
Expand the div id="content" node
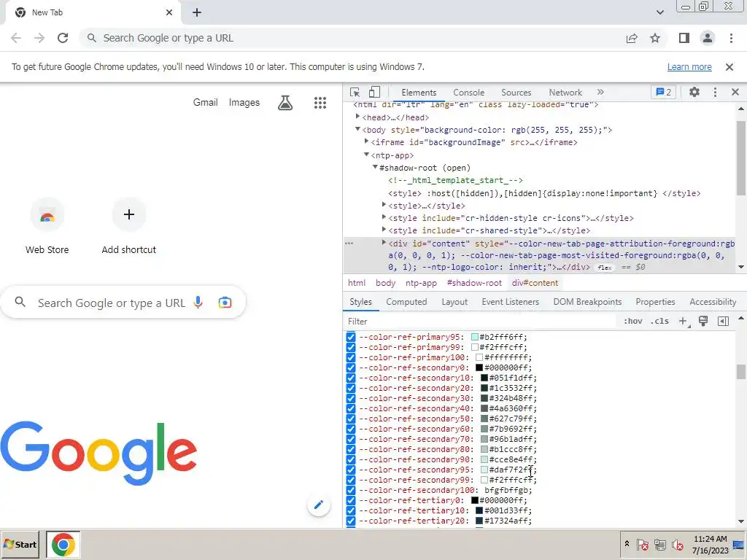[x=384, y=243]
